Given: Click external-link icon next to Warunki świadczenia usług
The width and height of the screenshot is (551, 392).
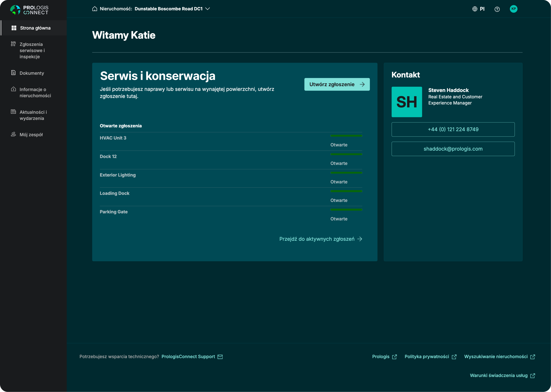Looking at the screenshot, I should 533,376.
